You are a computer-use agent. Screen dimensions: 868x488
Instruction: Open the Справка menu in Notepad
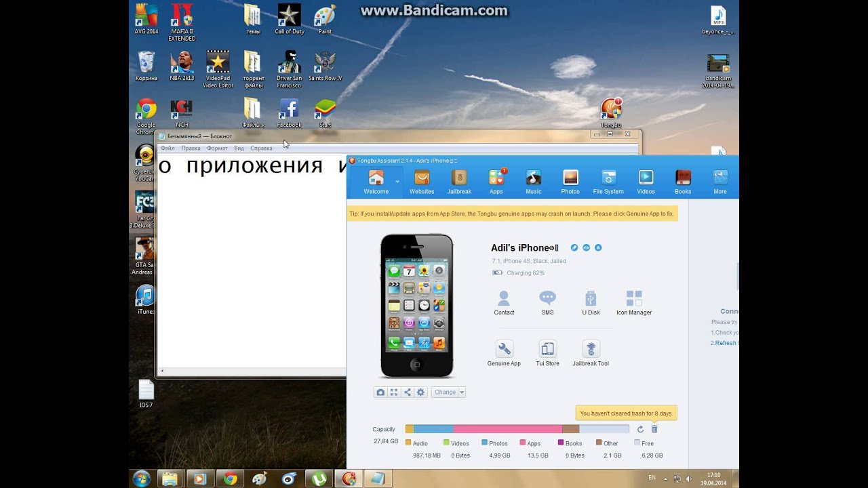pyautogui.click(x=261, y=148)
